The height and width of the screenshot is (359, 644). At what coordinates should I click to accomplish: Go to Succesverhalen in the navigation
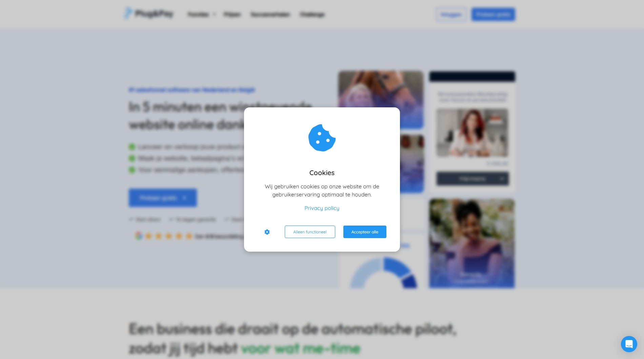click(x=270, y=14)
